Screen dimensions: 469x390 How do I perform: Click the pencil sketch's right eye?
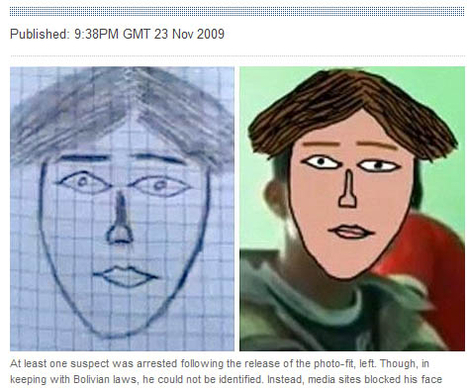click(159, 185)
